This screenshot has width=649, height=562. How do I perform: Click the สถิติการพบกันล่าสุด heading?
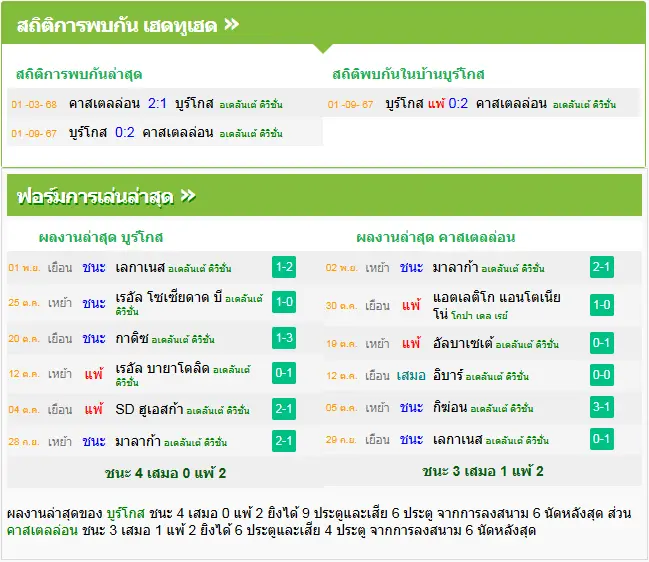[x=79, y=74]
